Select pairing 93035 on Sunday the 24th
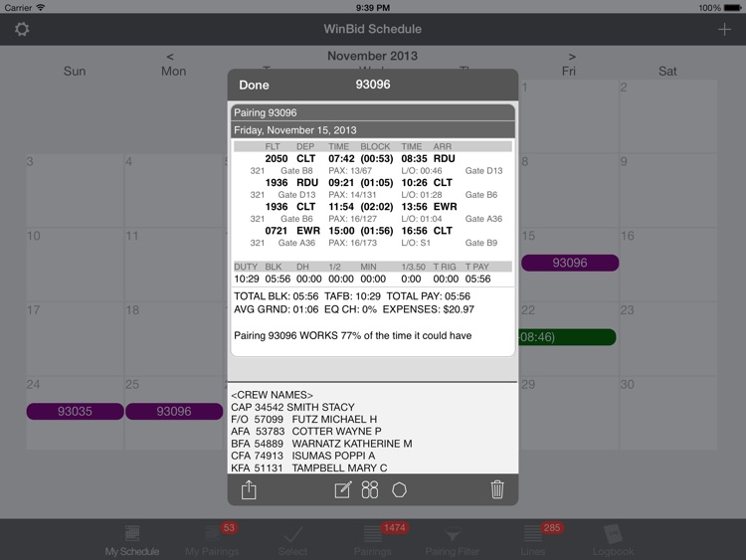Viewport: 746px width, 560px height. (76, 411)
